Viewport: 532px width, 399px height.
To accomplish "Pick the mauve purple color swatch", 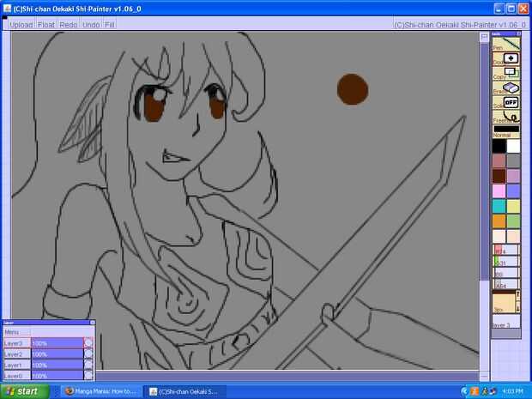I will coord(513,176).
